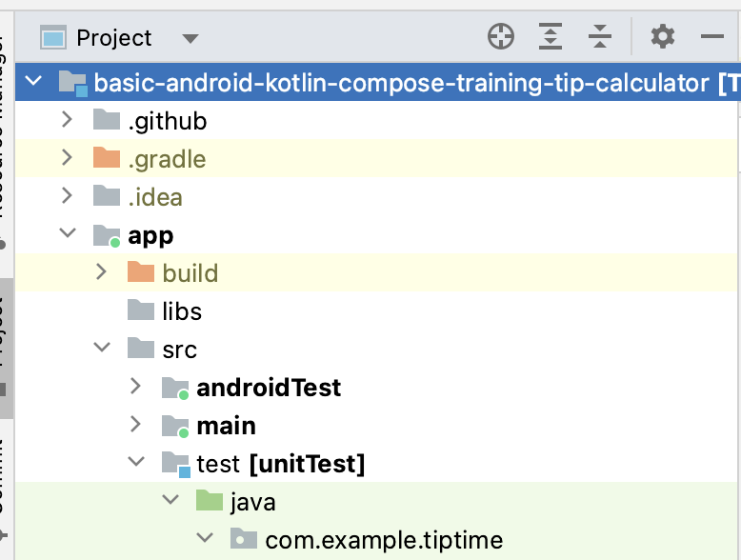Click the green java folder icon

click(210, 501)
